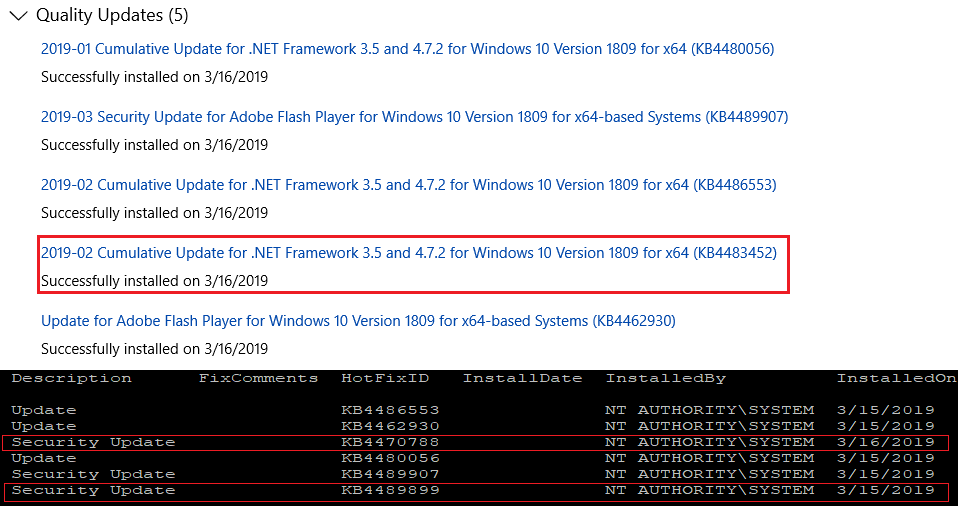Click the Quality Updates (5) heading
The width and height of the screenshot is (958, 506).
pyautogui.click(x=111, y=16)
